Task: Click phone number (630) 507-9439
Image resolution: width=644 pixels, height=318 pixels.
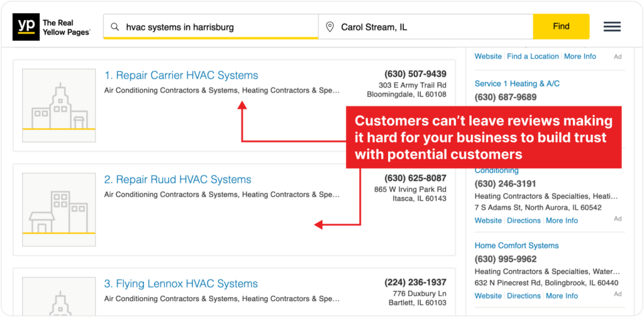Action: [415, 74]
